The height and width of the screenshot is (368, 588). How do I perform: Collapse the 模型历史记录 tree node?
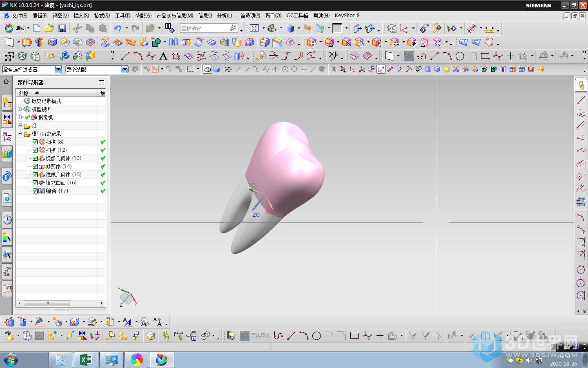click(20, 133)
